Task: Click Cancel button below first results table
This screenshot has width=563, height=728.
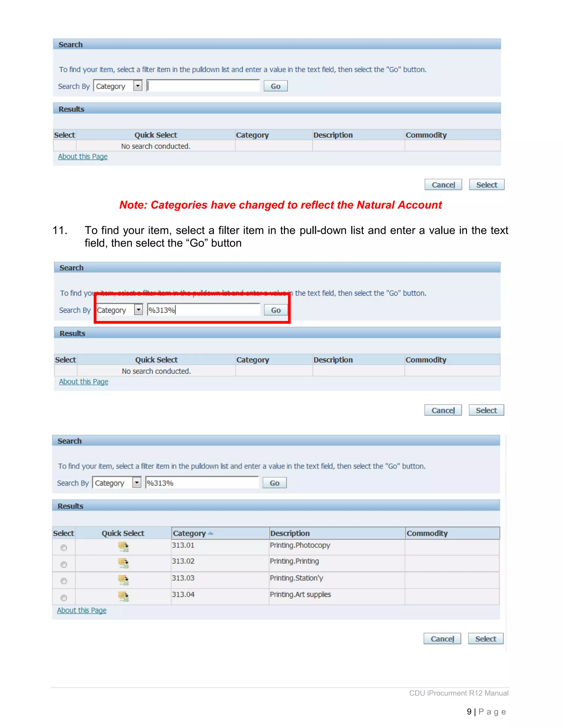Action: [x=443, y=185]
